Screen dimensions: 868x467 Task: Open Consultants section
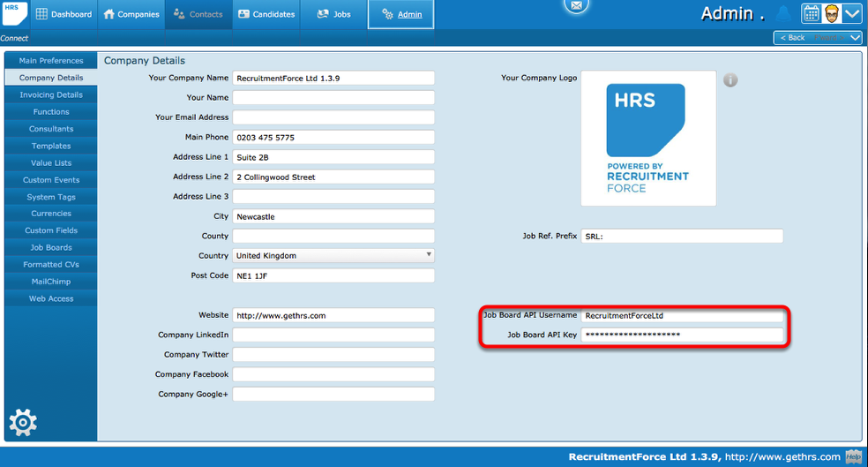click(51, 129)
